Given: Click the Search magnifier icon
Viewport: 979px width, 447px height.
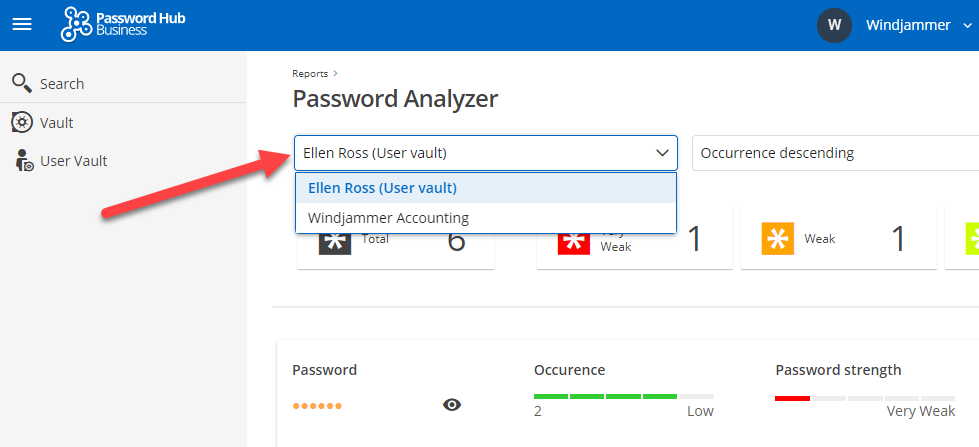Looking at the screenshot, I should (21, 83).
